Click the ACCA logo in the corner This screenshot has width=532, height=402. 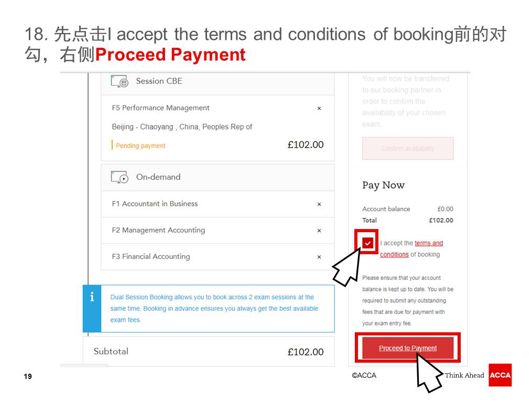coord(500,375)
